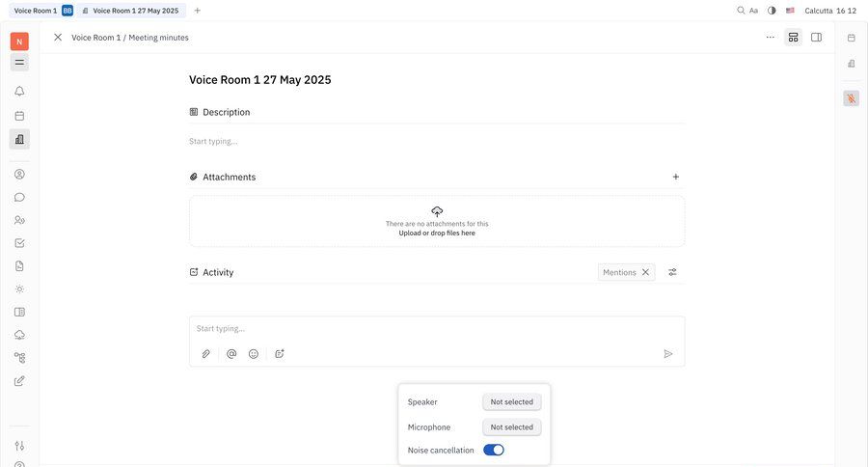Screen dimensions: 868x467
Task: Toggle the dark/light theme icon
Action: (x=772, y=11)
